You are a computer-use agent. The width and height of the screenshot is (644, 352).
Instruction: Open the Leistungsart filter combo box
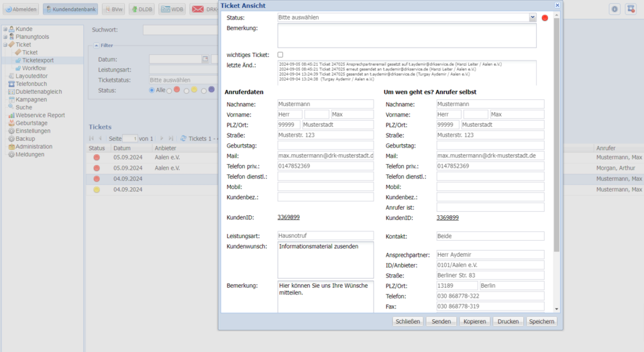[x=184, y=70]
